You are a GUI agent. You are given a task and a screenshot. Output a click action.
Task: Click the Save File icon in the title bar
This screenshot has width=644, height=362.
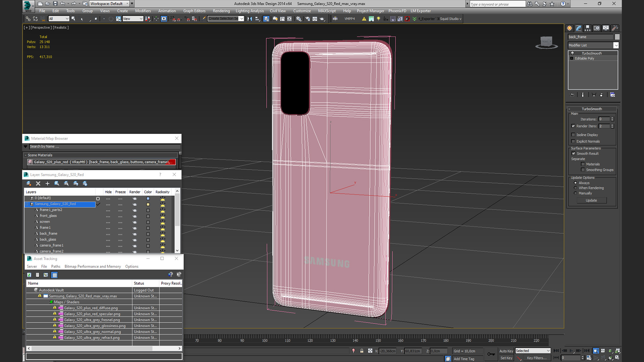coord(55,4)
